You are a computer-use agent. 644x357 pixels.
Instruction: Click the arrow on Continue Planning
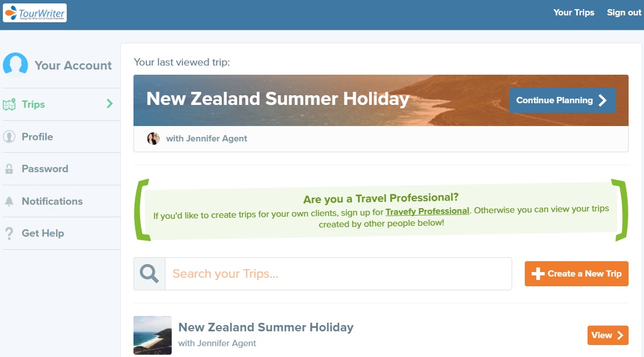[x=604, y=100]
